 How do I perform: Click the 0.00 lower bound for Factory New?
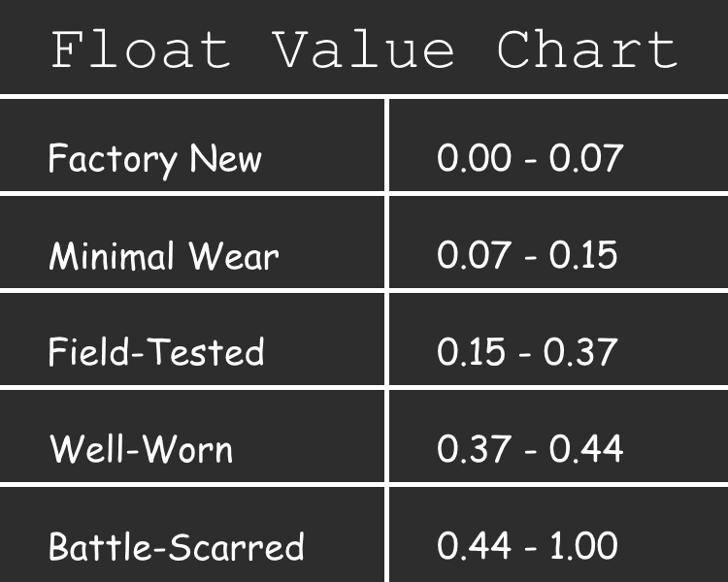click(x=474, y=157)
